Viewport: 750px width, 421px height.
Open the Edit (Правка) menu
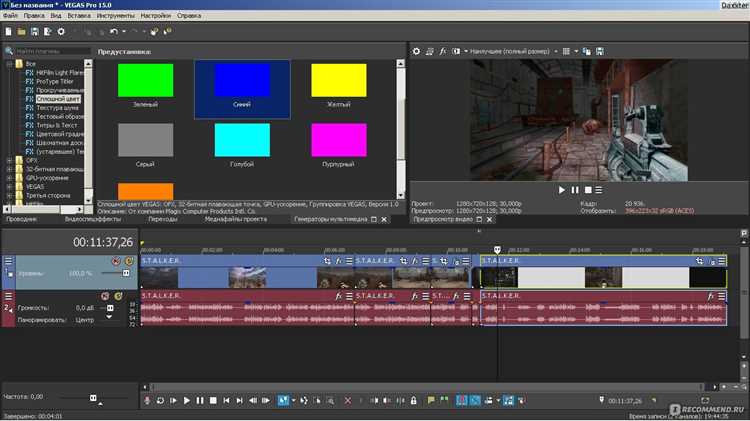pyautogui.click(x=34, y=16)
